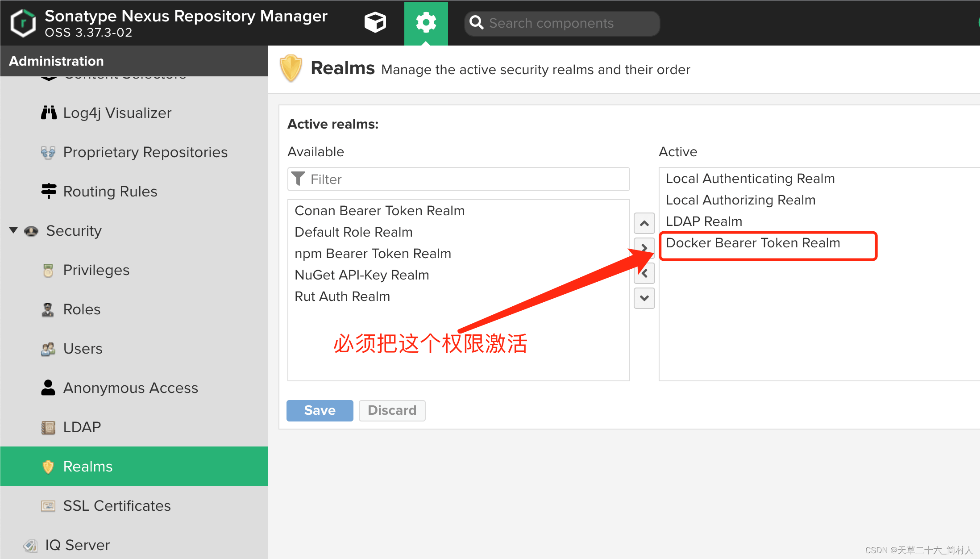The height and width of the screenshot is (559, 980).
Task: Select Default Role Realm
Action: [x=354, y=232]
